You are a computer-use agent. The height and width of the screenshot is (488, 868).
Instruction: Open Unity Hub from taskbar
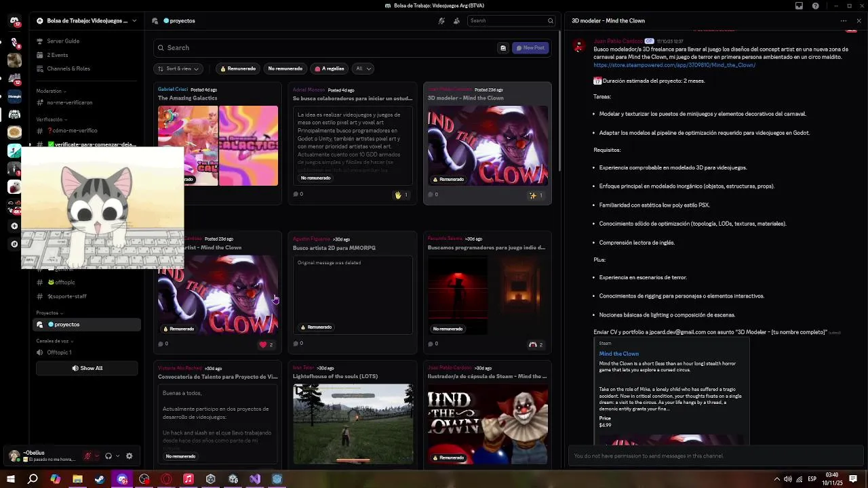(211, 479)
